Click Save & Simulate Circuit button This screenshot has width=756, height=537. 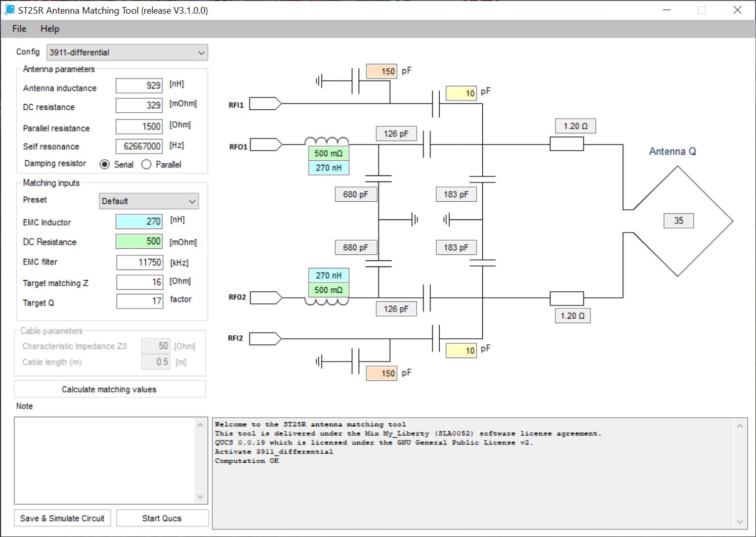coord(62,518)
